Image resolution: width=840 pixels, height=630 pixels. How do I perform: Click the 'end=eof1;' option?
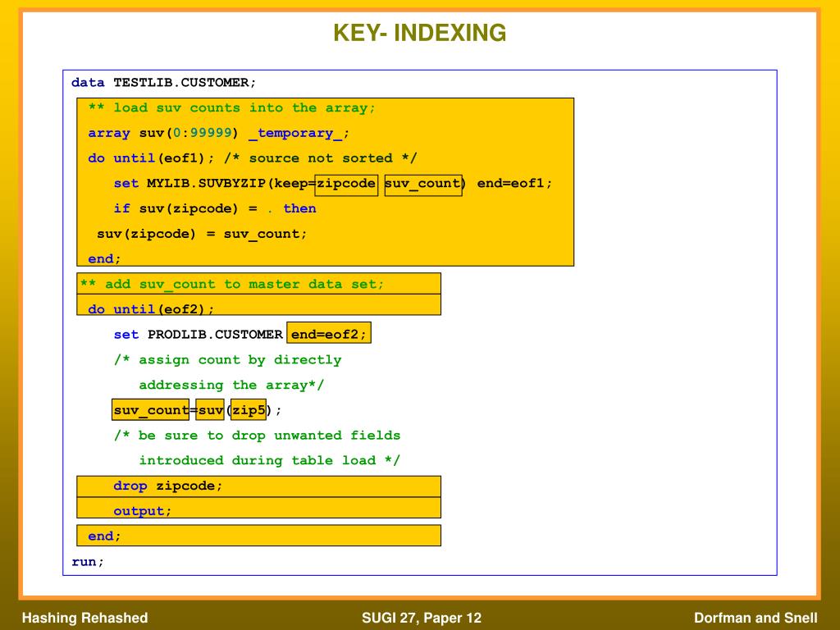click(514, 183)
